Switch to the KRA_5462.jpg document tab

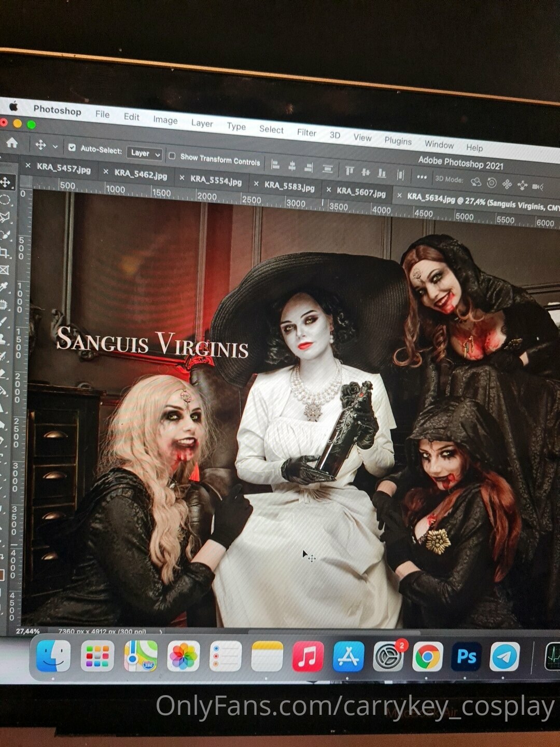pos(141,174)
